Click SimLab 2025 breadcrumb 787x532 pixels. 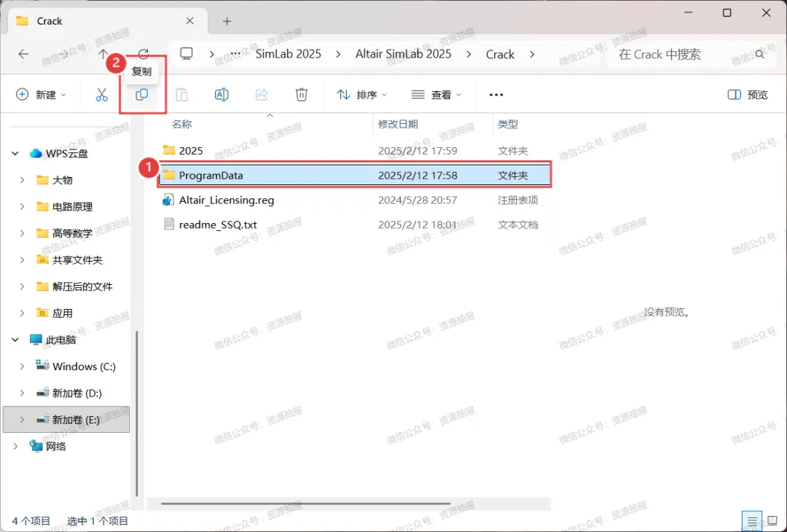[x=288, y=54]
